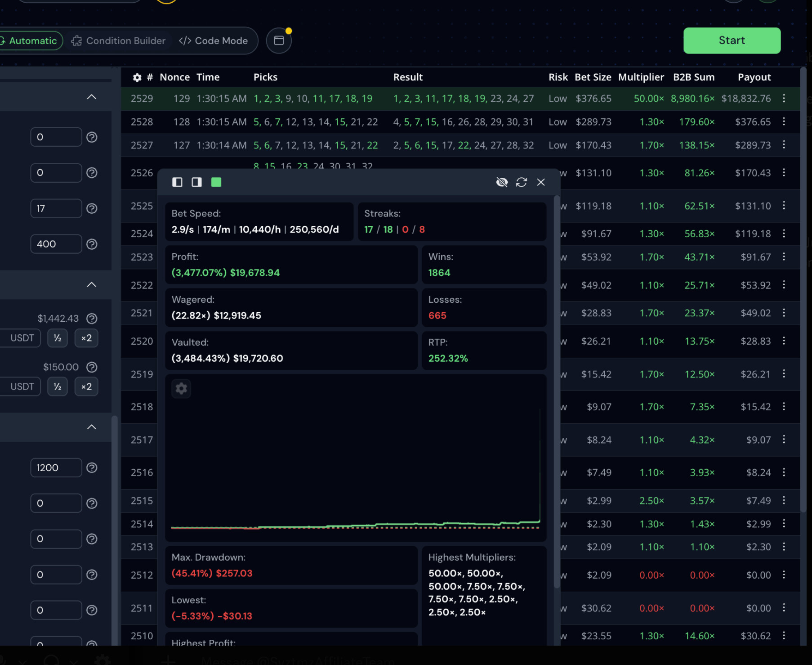Reset statistics with the refresh icon
This screenshot has height=665, width=812.
(x=521, y=182)
